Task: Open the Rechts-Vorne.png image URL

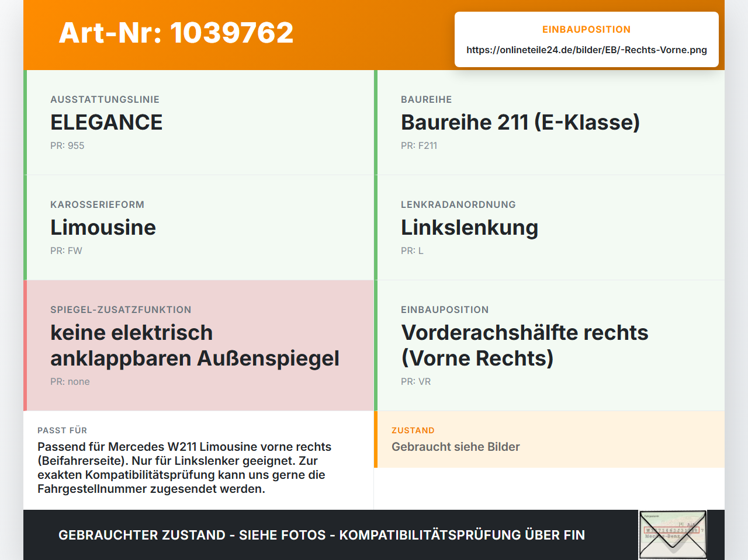Action: click(587, 50)
